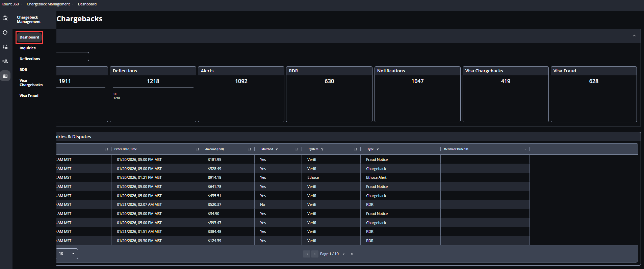Click the $641.78 amount cell
This screenshot has width=644, height=269.
(214, 187)
